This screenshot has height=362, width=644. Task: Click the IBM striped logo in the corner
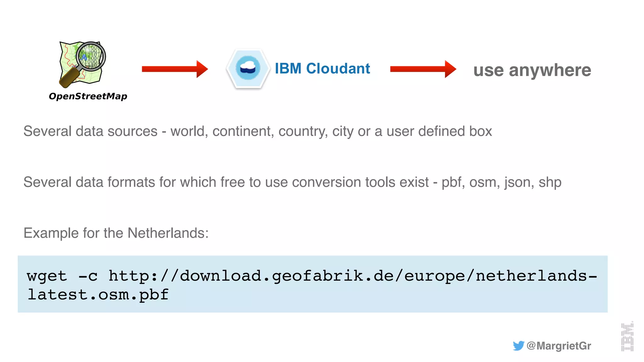pyautogui.click(x=627, y=337)
